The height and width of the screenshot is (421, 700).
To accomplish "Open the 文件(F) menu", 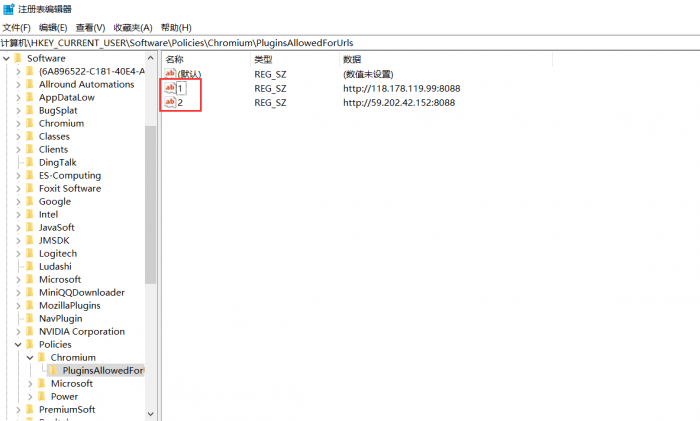I will [16, 28].
